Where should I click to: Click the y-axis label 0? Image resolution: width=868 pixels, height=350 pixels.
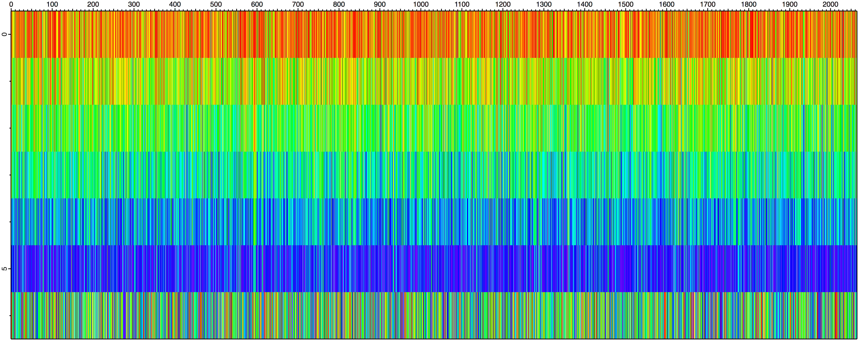point(4,34)
